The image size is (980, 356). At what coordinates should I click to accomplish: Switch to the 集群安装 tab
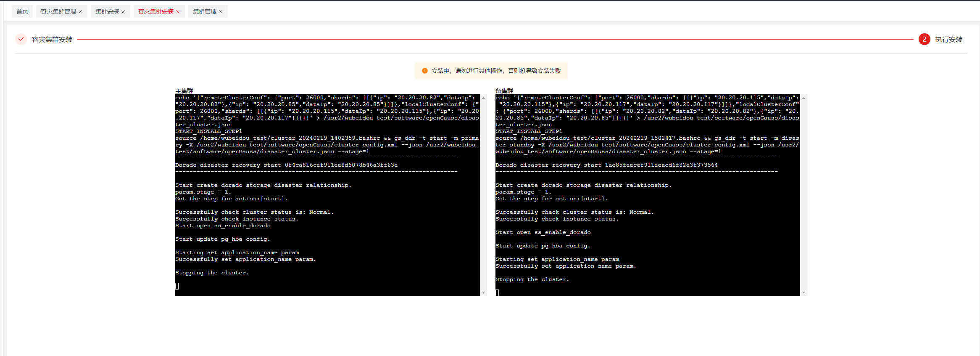(107, 11)
